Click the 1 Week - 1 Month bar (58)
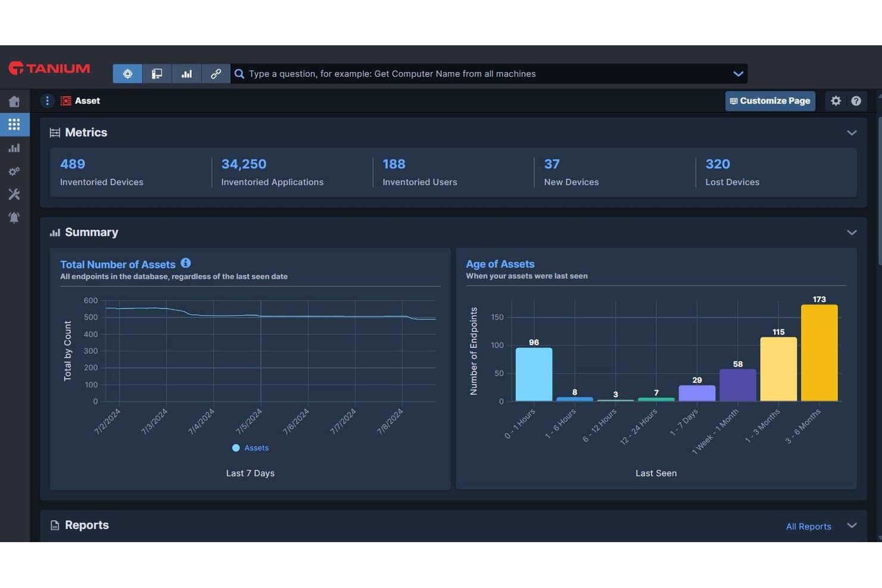The height and width of the screenshot is (588, 882). (x=738, y=385)
